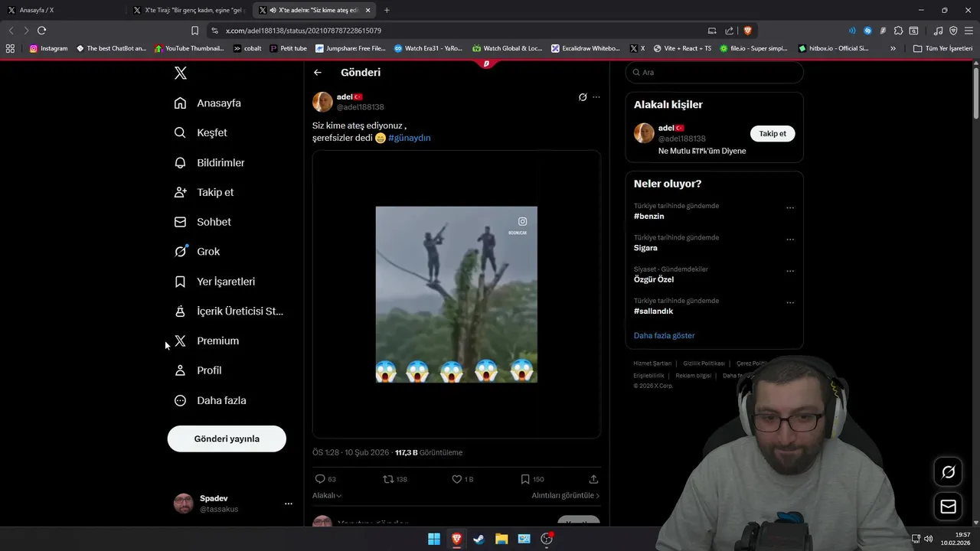This screenshot has width=980, height=551.
Task: Click Daha fazla göster in trends
Action: coord(664,335)
